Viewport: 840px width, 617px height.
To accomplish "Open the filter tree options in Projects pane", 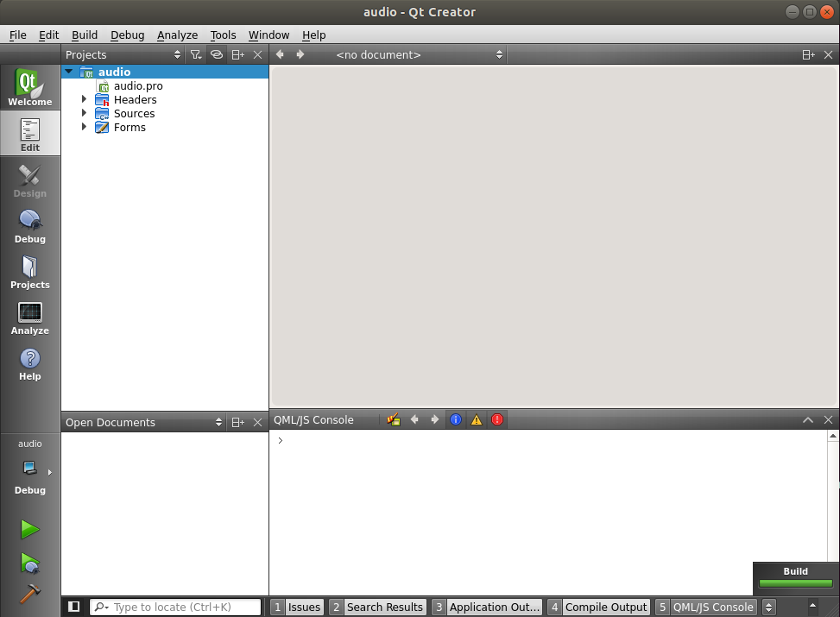I will pyautogui.click(x=195, y=54).
